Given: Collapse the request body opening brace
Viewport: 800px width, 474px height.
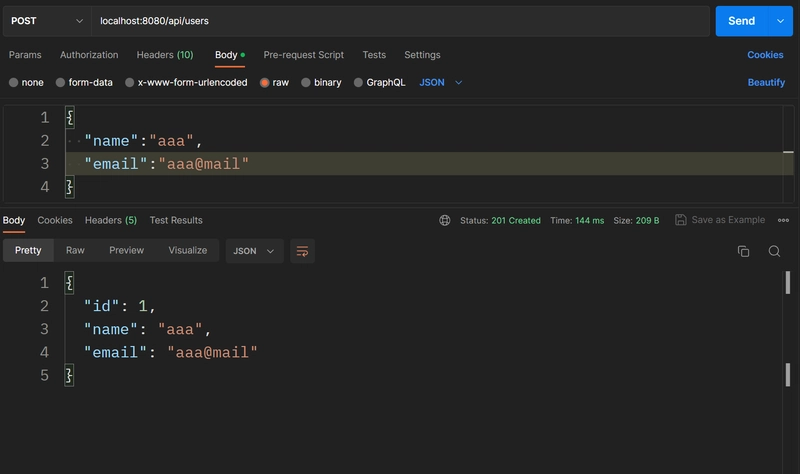Looking at the screenshot, I should (70, 118).
